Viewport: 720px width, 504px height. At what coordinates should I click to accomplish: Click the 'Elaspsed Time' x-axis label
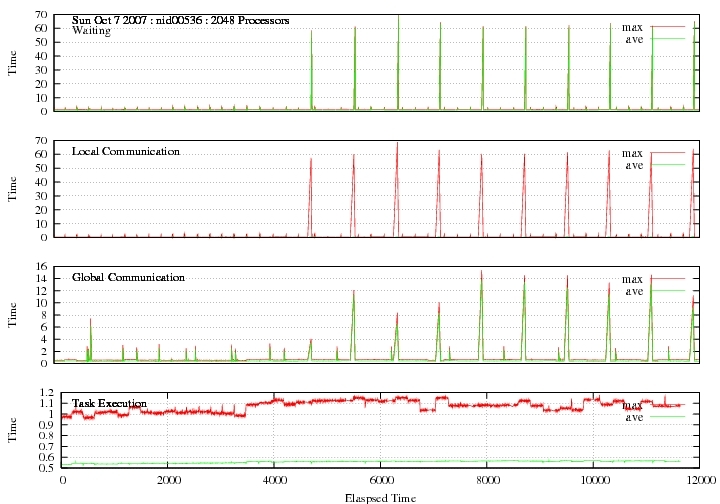coord(380,496)
